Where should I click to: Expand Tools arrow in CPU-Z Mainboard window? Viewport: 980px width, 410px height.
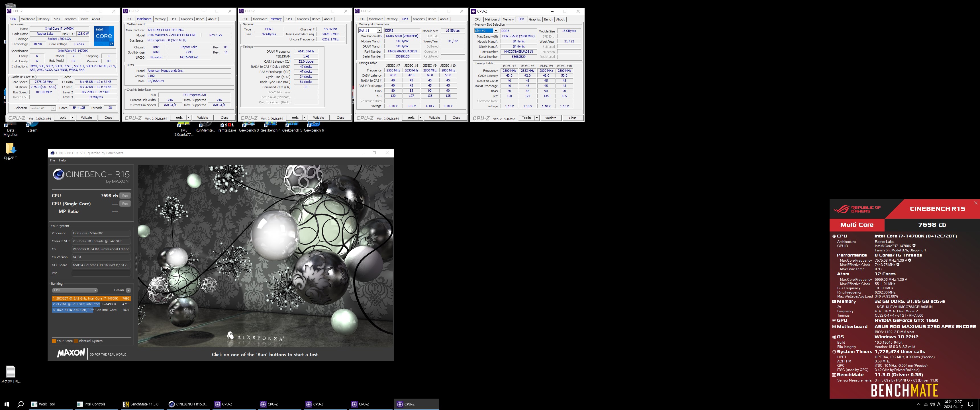189,118
